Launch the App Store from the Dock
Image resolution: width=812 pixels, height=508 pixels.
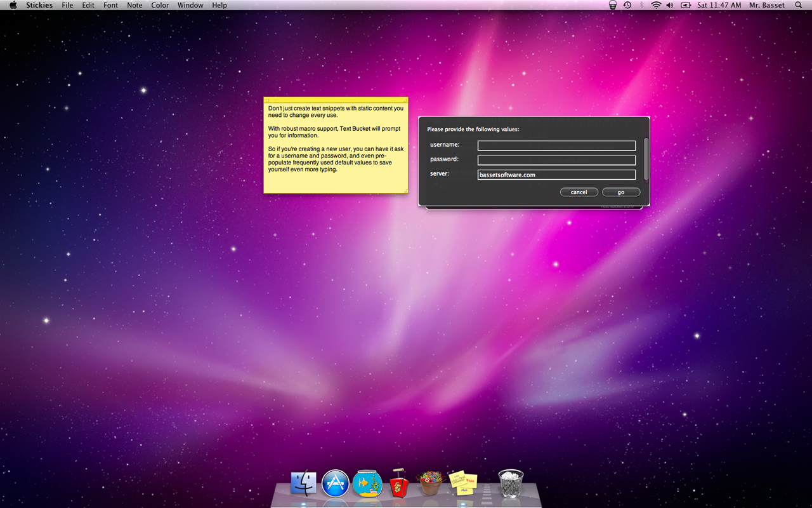(x=336, y=484)
